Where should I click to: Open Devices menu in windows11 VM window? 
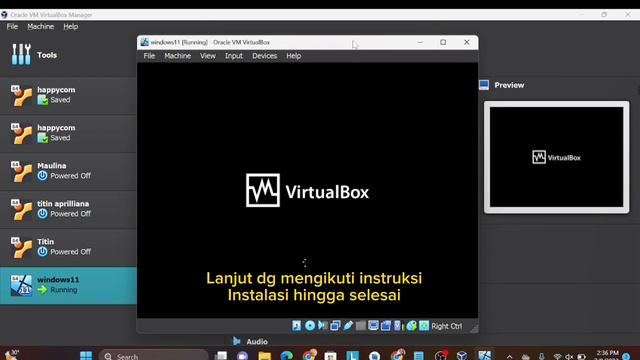(x=264, y=56)
